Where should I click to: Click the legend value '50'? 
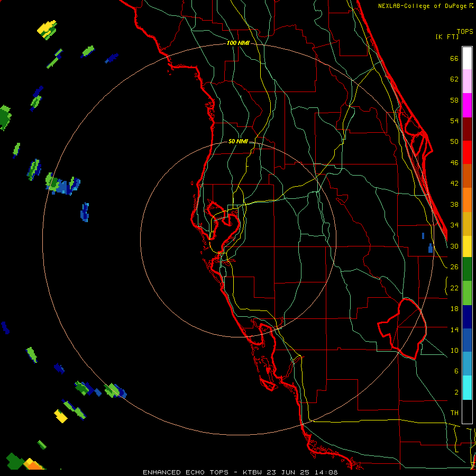(x=454, y=142)
